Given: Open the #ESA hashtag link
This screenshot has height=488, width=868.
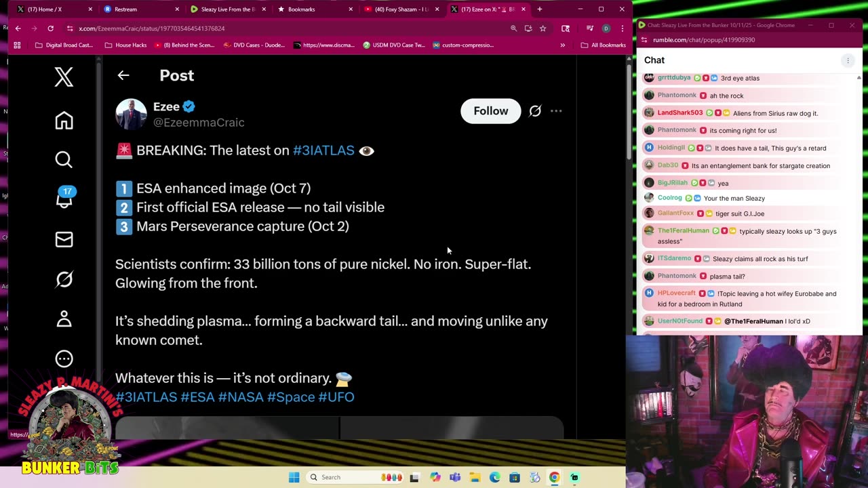Looking at the screenshot, I should 197,397.
